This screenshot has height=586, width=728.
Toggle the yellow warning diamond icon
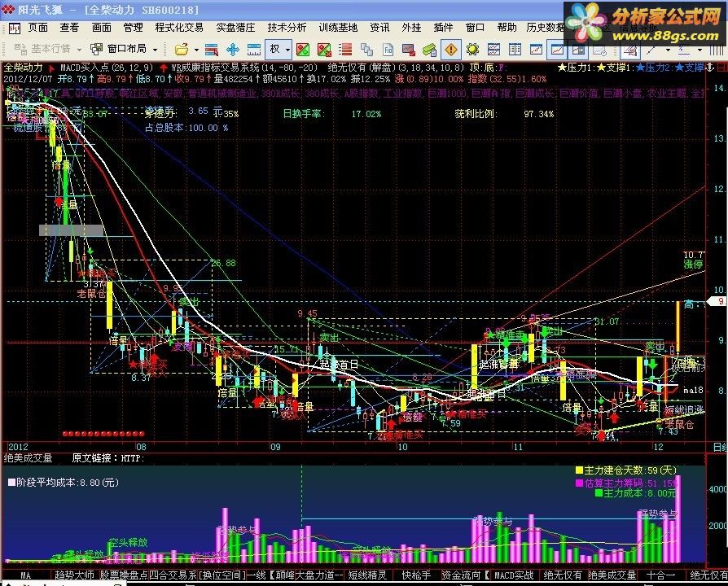coord(451,50)
